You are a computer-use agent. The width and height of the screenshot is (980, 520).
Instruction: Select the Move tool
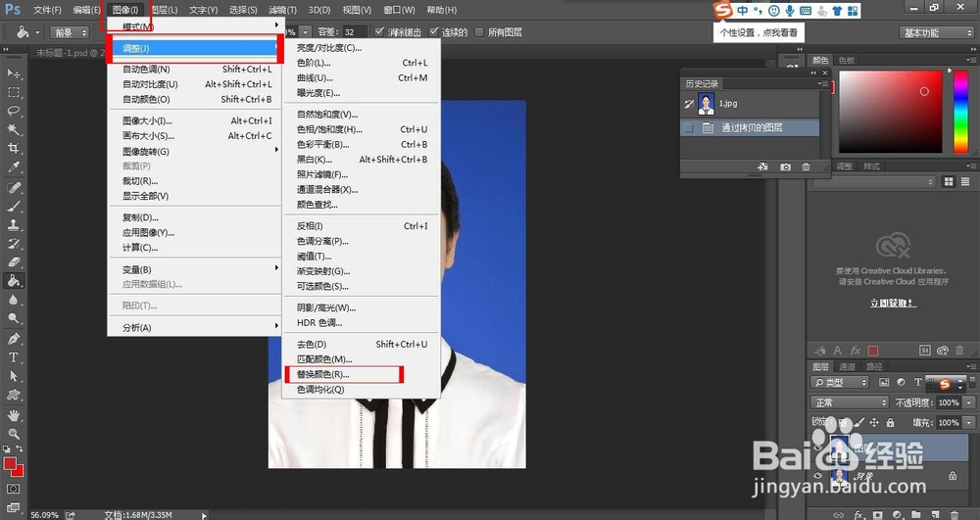coord(14,73)
